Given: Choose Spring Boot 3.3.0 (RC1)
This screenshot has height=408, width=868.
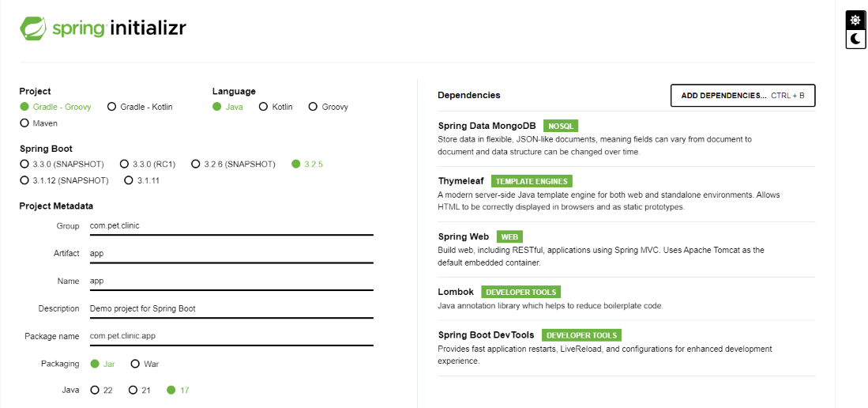Looking at the screenshot, I should (125, 164).
